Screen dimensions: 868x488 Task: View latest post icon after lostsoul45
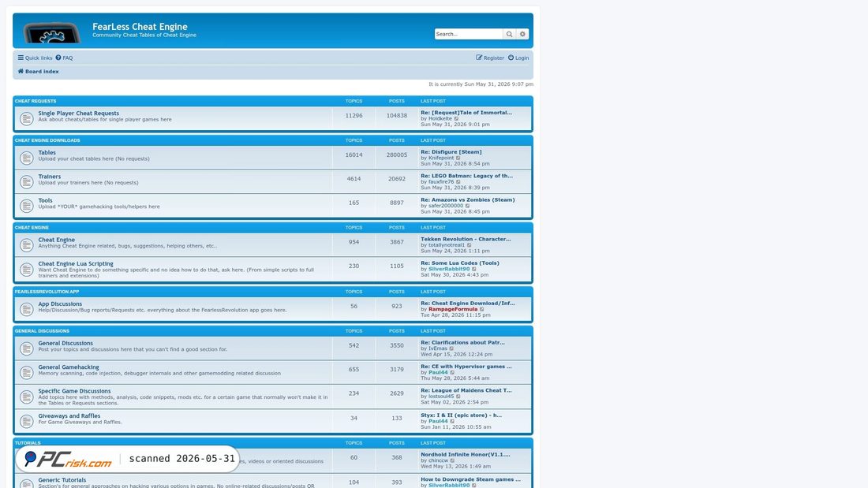pyautogui.click(x=458, y=396)
